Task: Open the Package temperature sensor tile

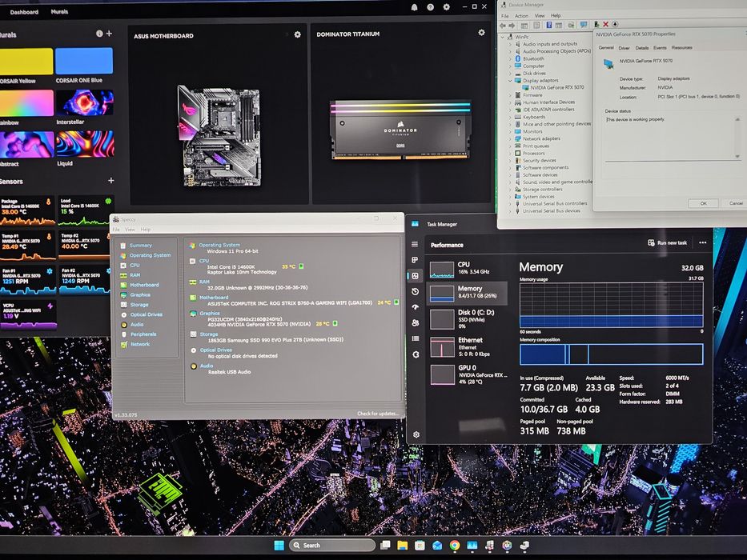Action: pyautogui.click(x=27, y=210)
